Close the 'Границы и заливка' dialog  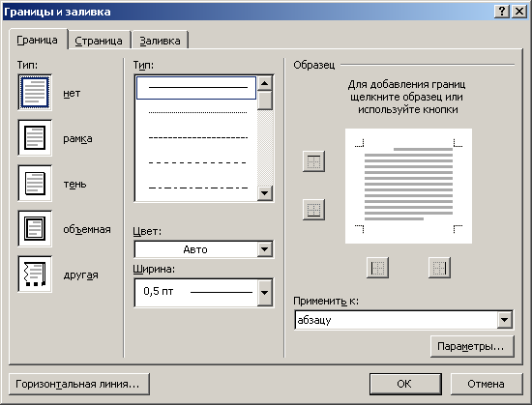click(x=519, y=12)
